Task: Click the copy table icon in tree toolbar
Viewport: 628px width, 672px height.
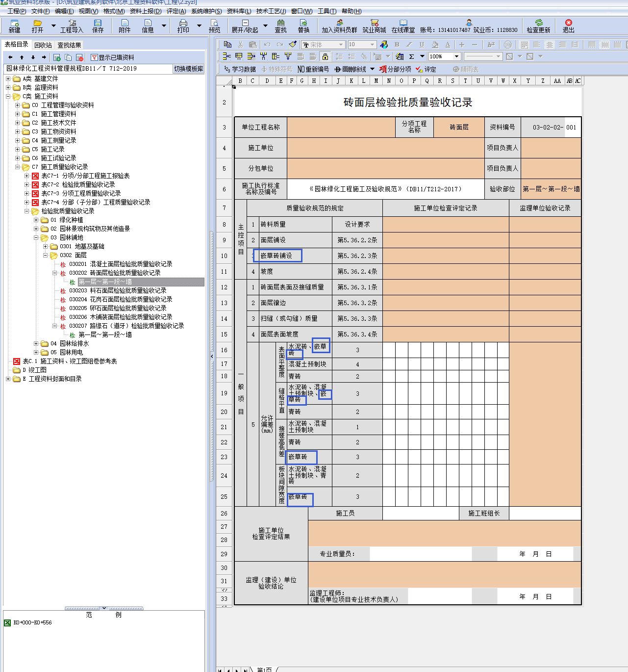Action: [68, 57]
